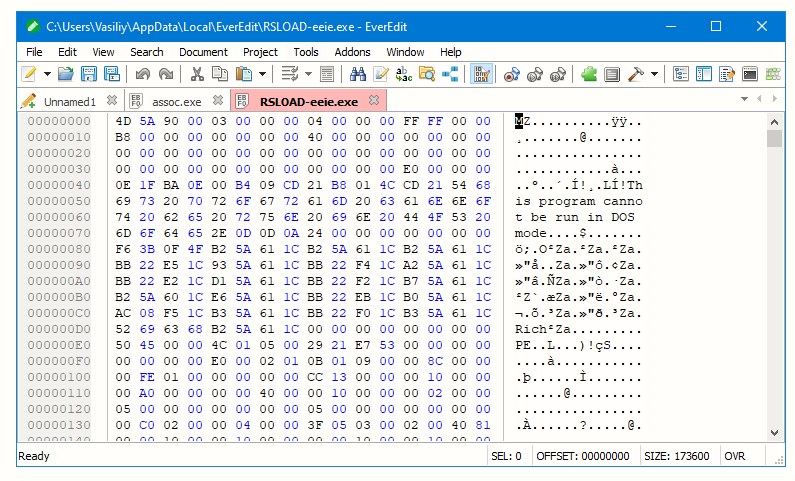The width and height of the screenshot is (795, 481).
Task: Open the Help menu
Action: coord(450,52)
